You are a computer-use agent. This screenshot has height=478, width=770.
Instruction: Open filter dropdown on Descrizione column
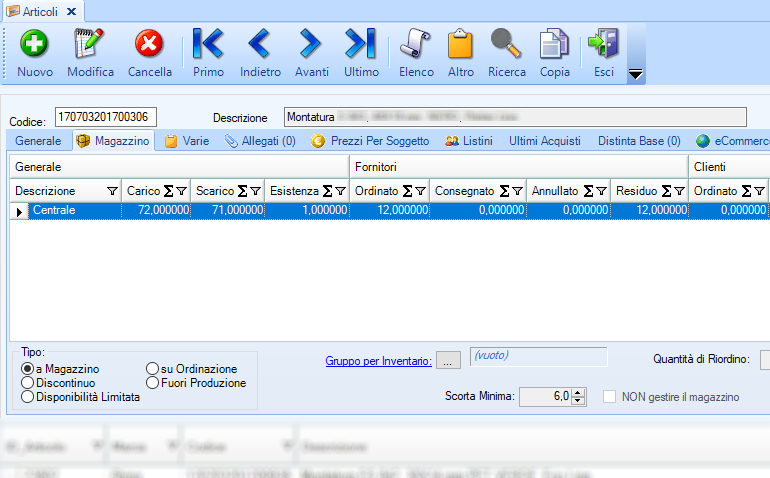(x=112, y=191)
